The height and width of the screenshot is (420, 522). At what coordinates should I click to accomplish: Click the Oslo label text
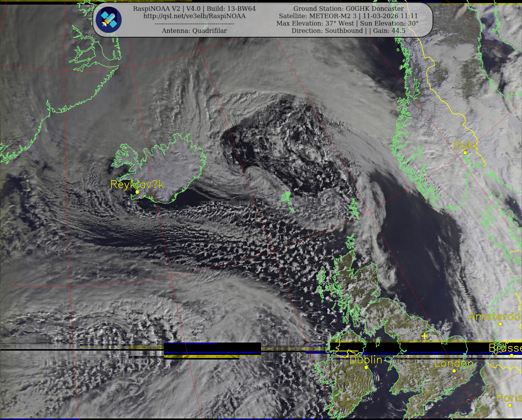click(x=465, y=145)
